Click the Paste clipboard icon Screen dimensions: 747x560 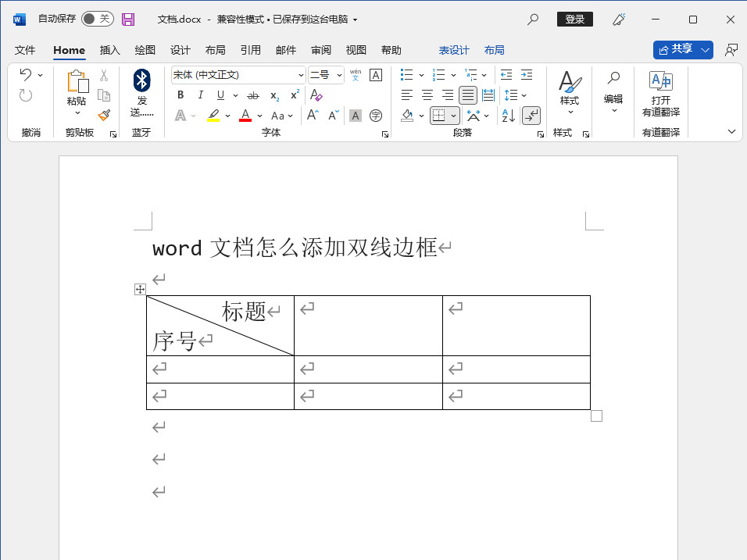[x=77, y=81]
